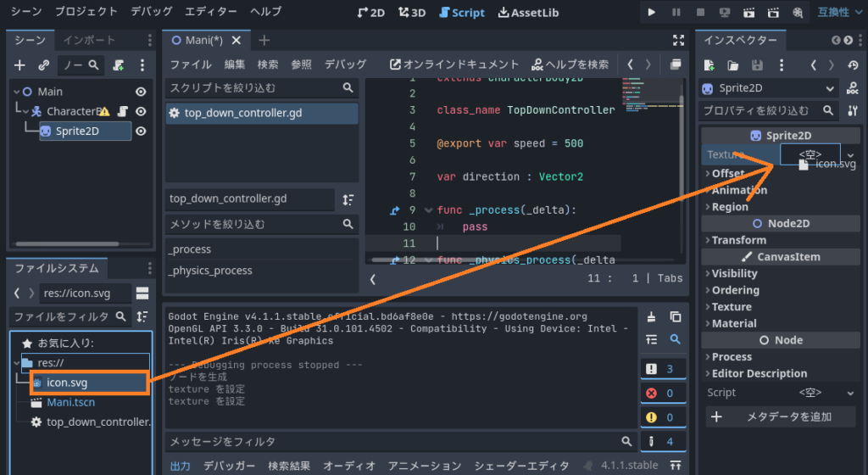Open the デバッグ menu in top bar
This screenshot has height=475, width=868.
point(152,12)
